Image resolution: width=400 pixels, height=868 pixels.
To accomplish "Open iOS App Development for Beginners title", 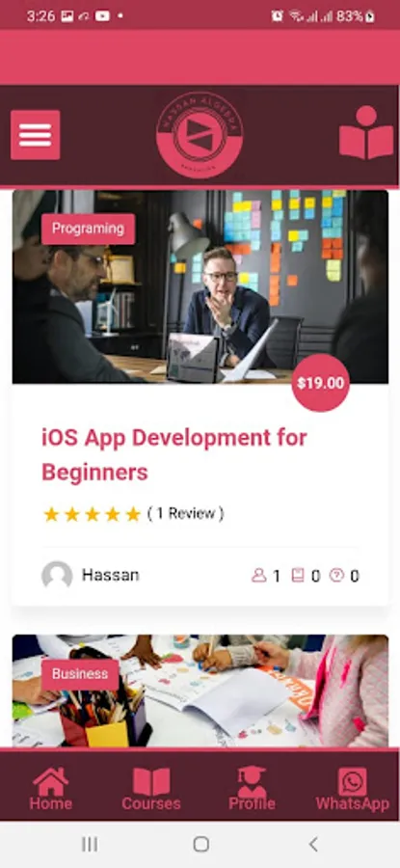I will (x=174, y=455).
